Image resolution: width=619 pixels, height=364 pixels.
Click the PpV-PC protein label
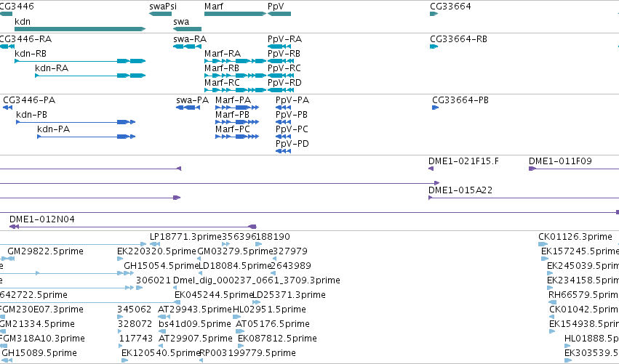click(292, 129)
